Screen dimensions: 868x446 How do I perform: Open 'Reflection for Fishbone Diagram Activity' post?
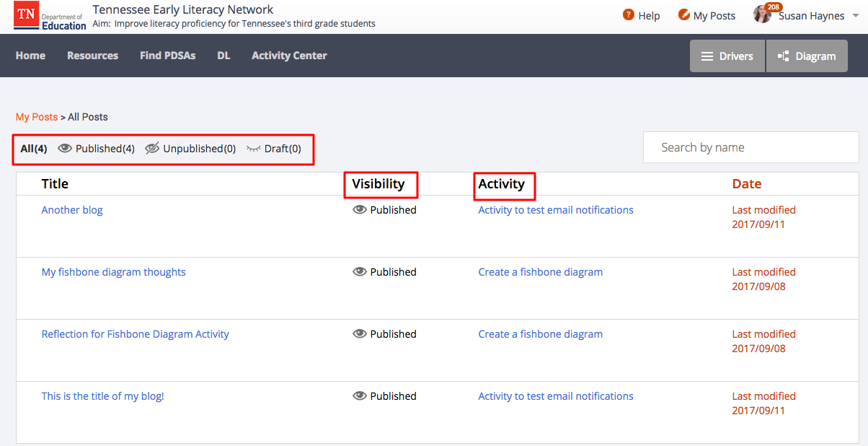pyautogui.click(x=136, y=334)
